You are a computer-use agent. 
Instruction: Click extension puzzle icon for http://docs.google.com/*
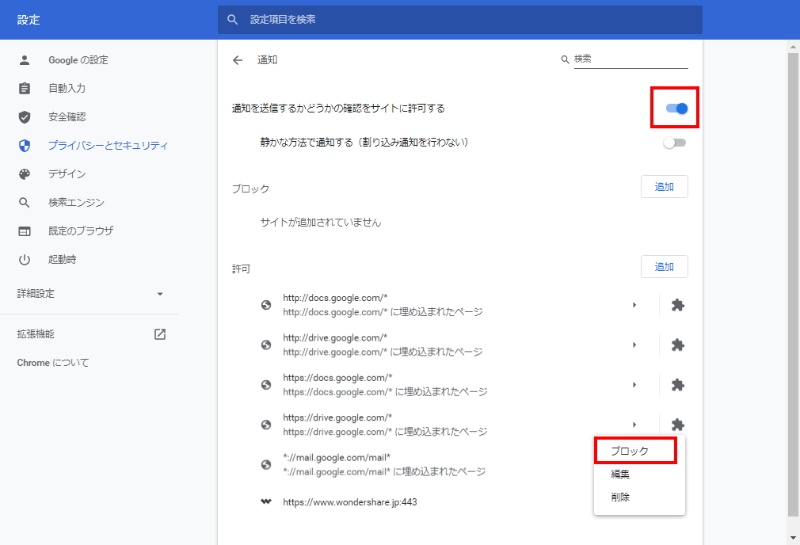tap(678, 305)
